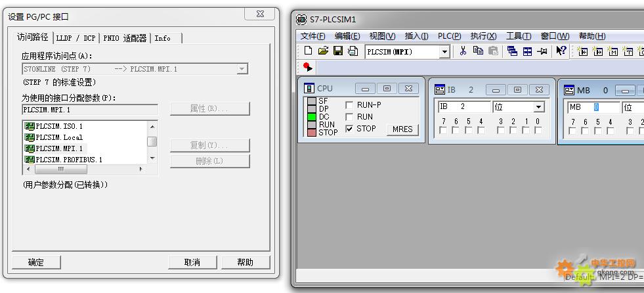Minimize the IB 2 subwindow
Image resolution: width=644 pixels, height=293 pixels.
[496, 90]
